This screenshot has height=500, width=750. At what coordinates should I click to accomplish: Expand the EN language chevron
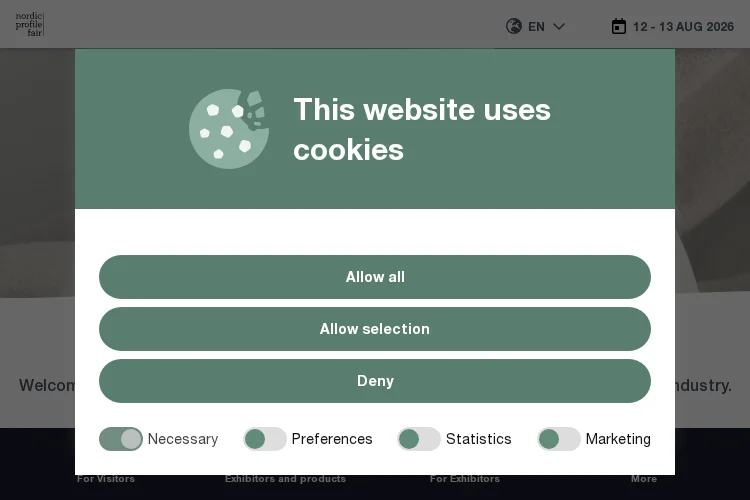(x=559, y=26)
